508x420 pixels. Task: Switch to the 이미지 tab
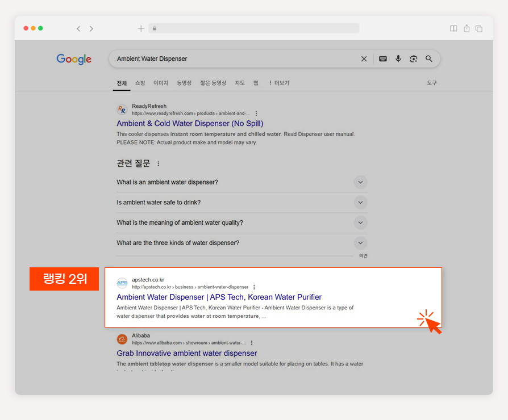(161, 83)
